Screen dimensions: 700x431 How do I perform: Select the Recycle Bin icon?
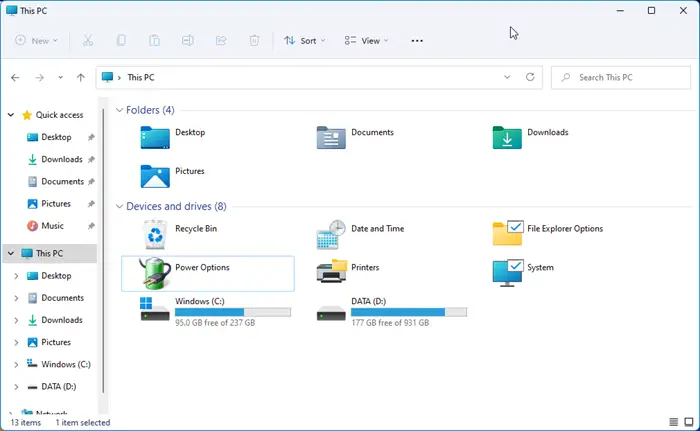click(155, 234)
